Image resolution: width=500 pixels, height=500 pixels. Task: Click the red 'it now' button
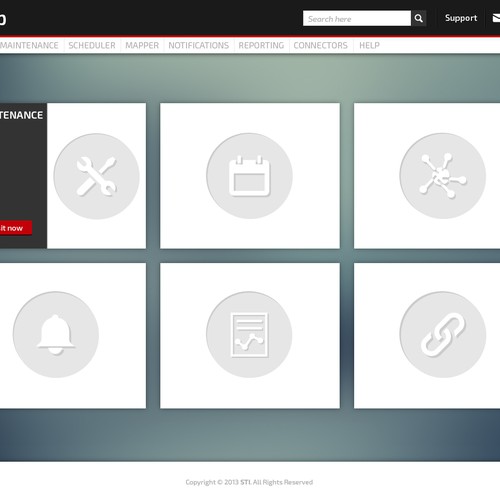[x=16, y=228]
